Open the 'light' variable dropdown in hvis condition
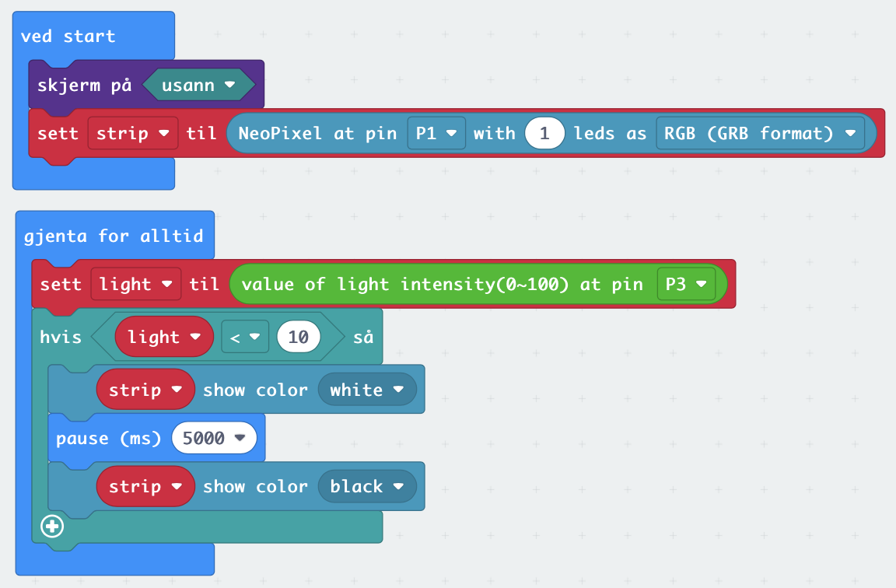 click(x=164, y=337)
